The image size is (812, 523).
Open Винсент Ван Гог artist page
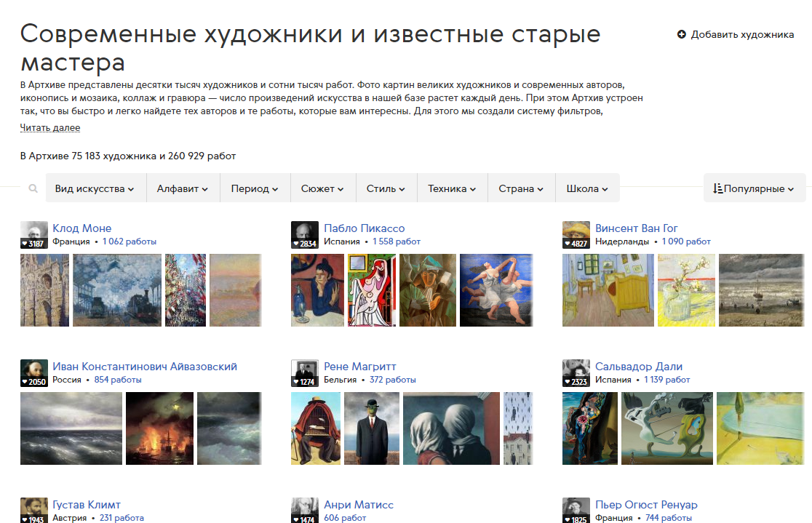(x=637, y=228)
